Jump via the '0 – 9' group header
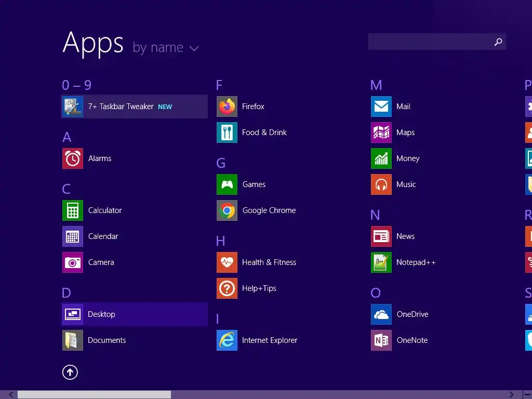532x399 pixels. click(77, 85)
